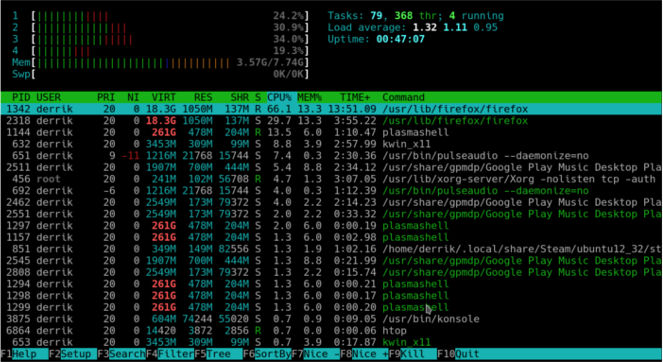
Task: Click F3 Search in the bottom bar
Action: (121, 354)
